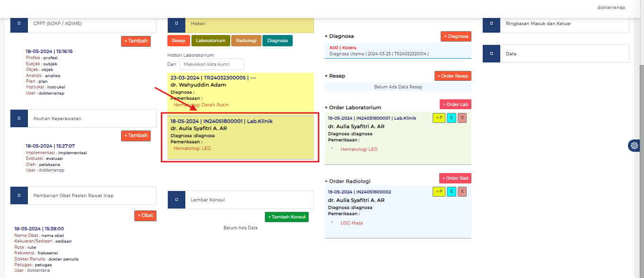Add a consult with + Tambah Konsul
This screenshot has height=278, width=644.
point(287,217)
